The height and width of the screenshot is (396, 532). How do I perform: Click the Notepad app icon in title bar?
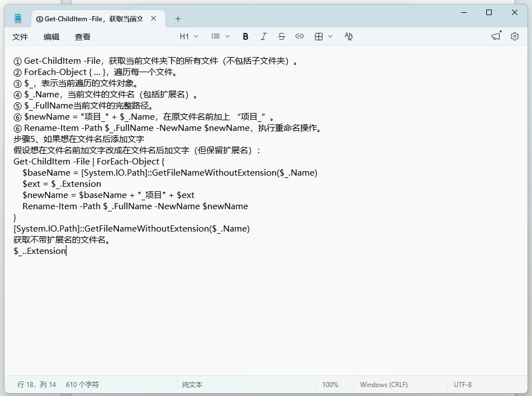pos(18,18)
